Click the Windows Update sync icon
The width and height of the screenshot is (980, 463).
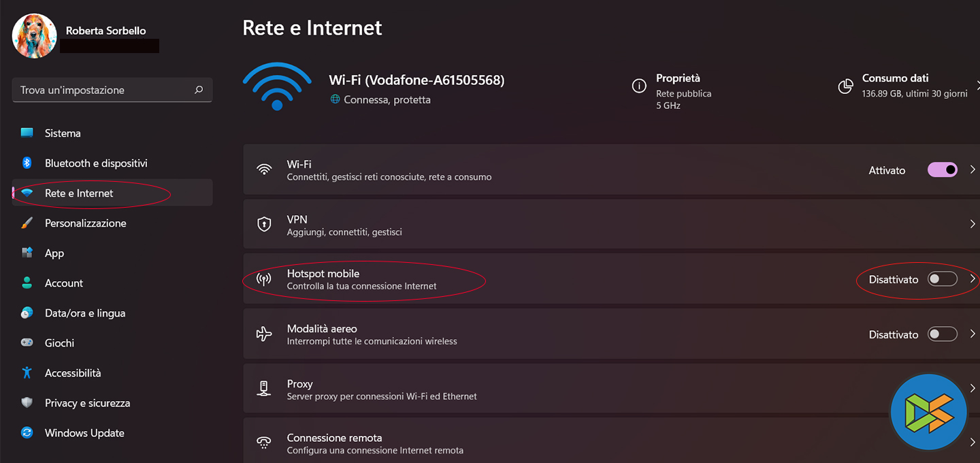[x=27, y=432]
